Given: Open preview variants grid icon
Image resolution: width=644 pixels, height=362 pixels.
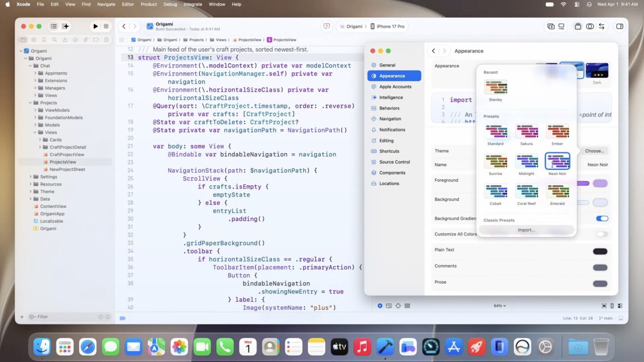Looking at the screenshot, I should pyautogui.click(x=407, y=306).
